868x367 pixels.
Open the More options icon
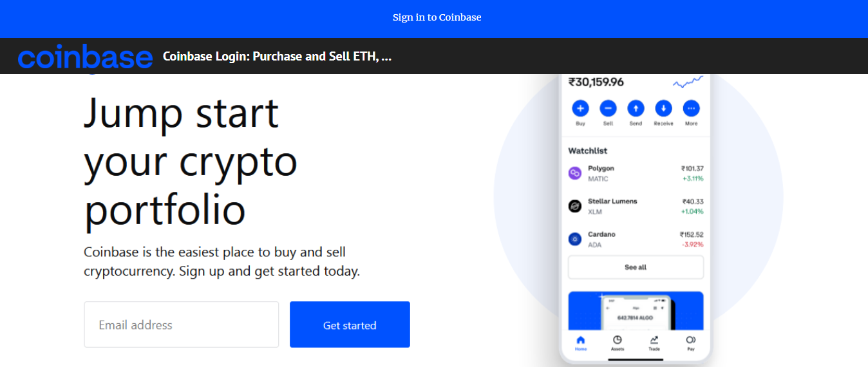[x=691, y=108]
